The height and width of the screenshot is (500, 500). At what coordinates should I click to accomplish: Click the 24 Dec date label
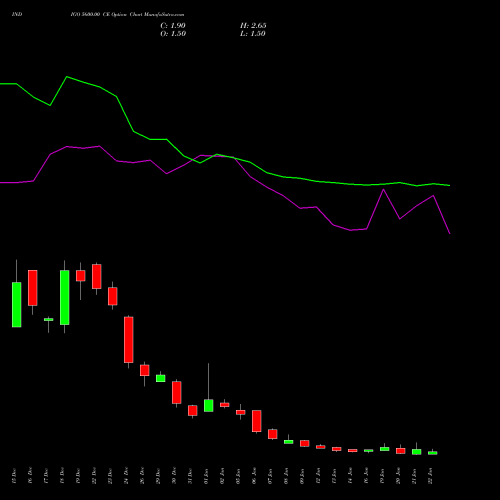(x=126, y=476)
